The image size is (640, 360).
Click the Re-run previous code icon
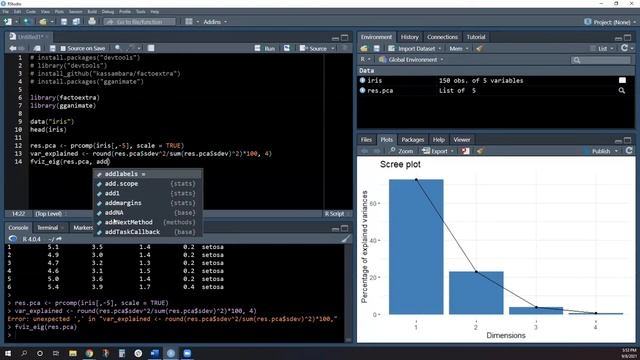287,48
